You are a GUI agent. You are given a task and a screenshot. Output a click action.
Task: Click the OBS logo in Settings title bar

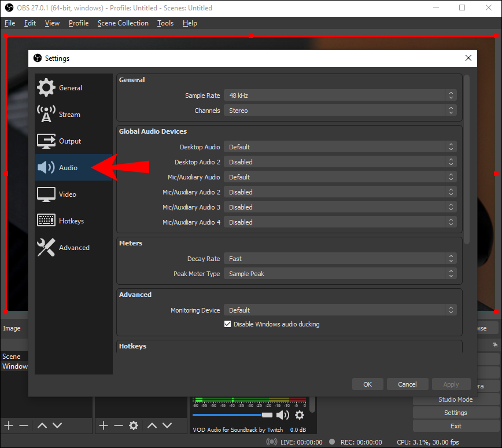38,58
